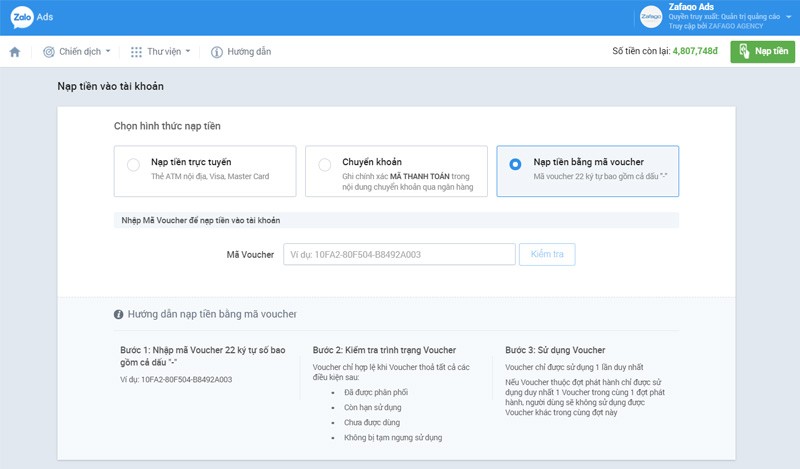The height and width of the screenshot is (469, 800).
Task: Open the Chiến dịch menu
Action: tap(77, 52)
